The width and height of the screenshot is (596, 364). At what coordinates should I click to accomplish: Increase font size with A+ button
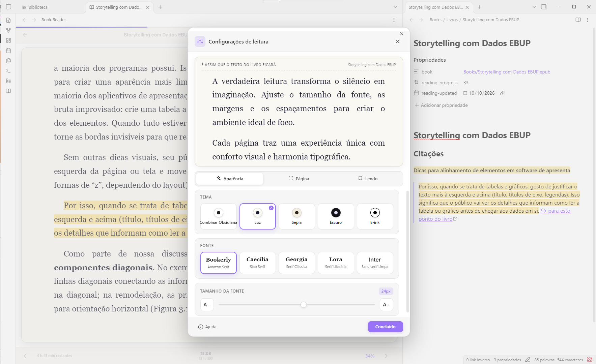tap(387, 305)
